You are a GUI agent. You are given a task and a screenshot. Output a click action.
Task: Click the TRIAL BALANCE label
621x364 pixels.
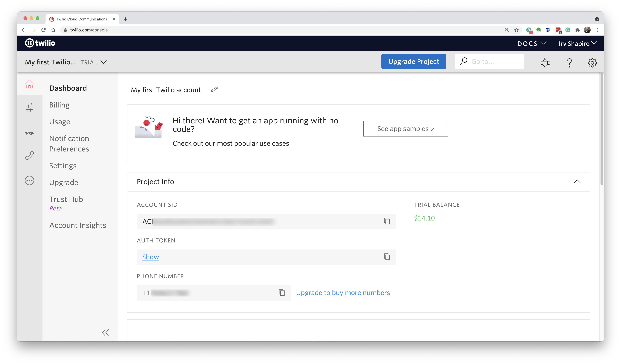click(x=437, y=205)
